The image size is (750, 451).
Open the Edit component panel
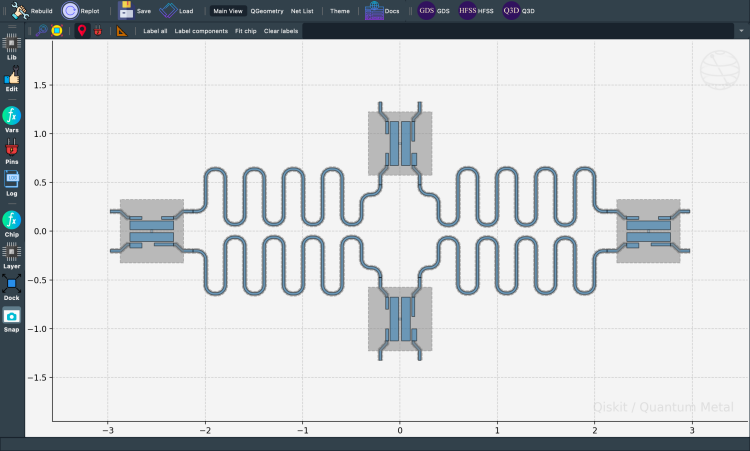11,79
